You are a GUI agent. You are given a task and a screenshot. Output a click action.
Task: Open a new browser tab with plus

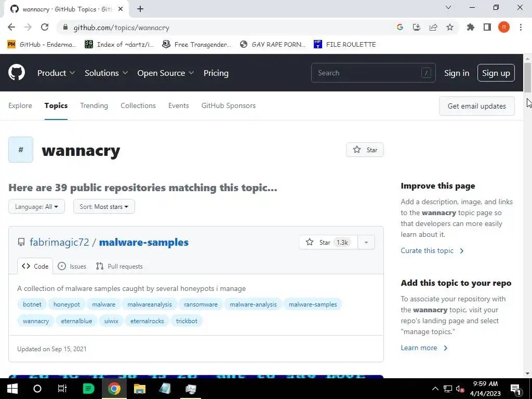click(x=140, y=9)
